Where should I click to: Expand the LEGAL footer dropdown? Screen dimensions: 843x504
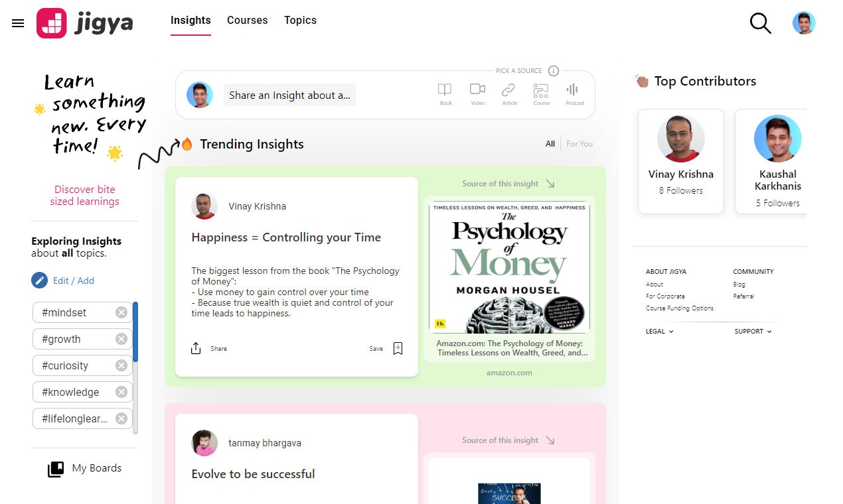coord(660,331)
